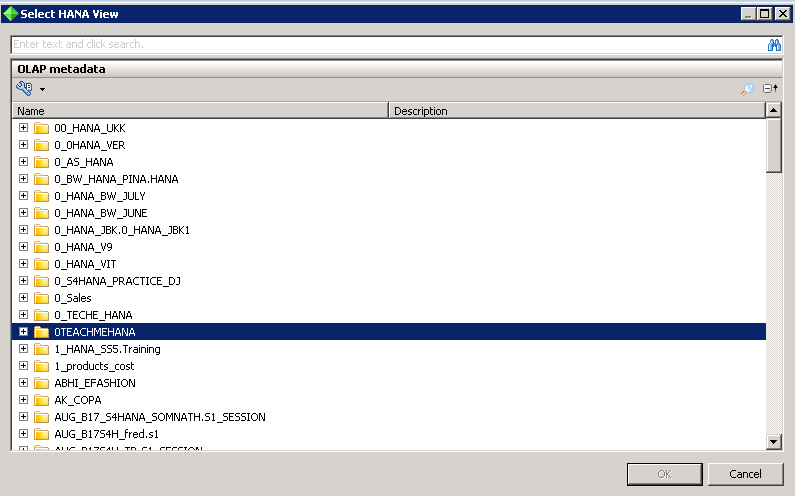Click the AK_COPA folder icon

coord(41,400)
